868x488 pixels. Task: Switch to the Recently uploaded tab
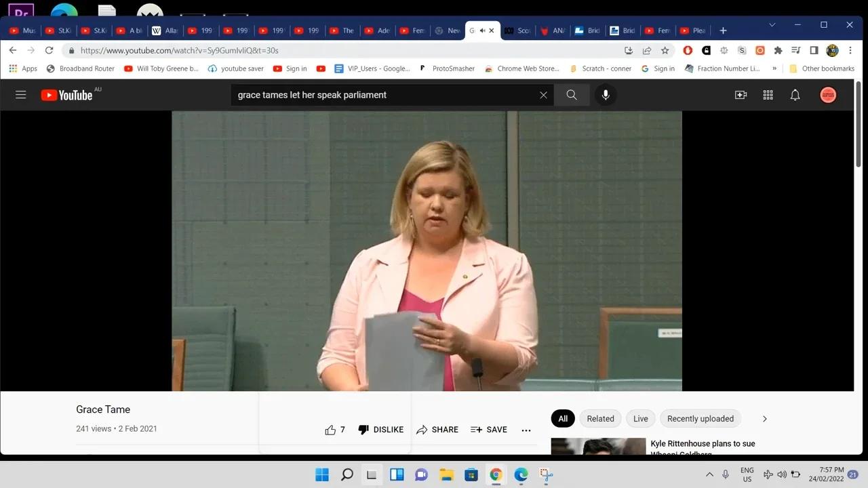pyautogui.click(x=700, y=418)
